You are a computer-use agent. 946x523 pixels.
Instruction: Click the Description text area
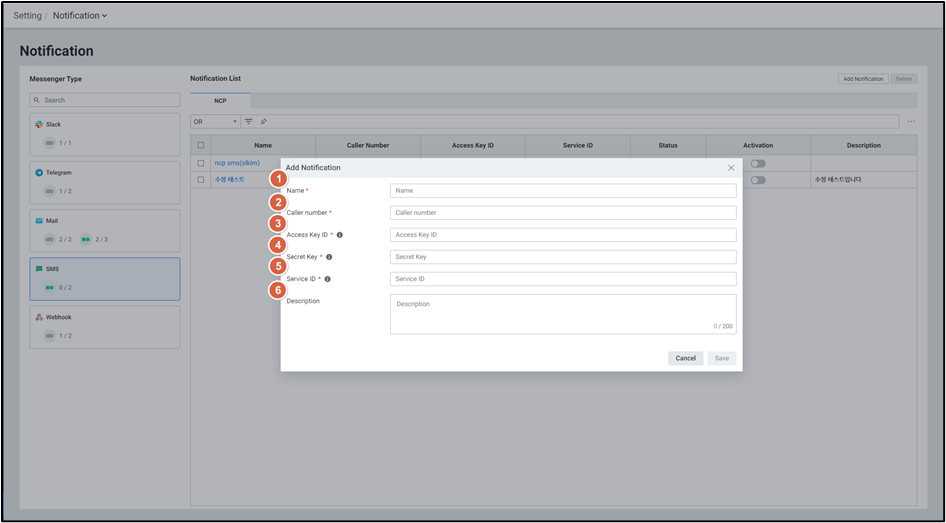[x=563, y=313]
